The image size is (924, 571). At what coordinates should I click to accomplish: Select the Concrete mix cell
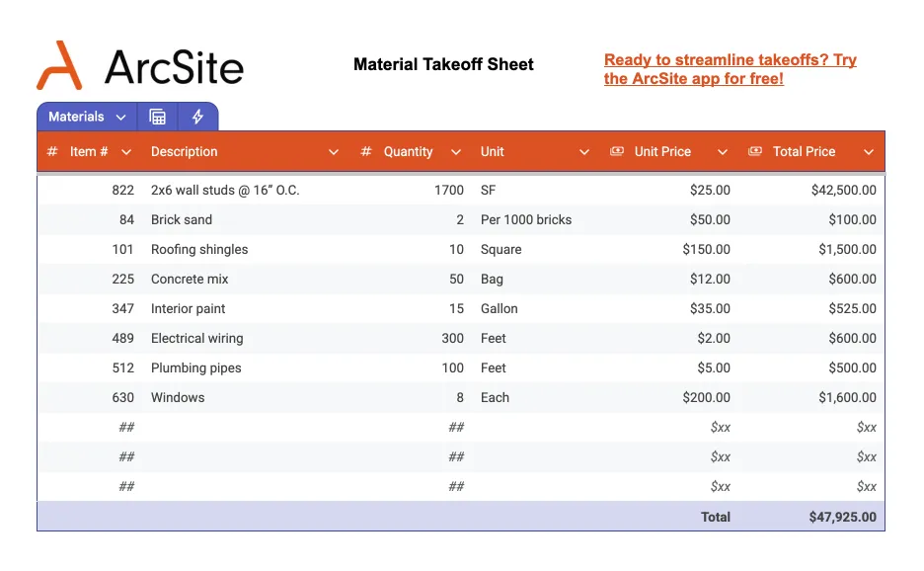click(190, 279)
